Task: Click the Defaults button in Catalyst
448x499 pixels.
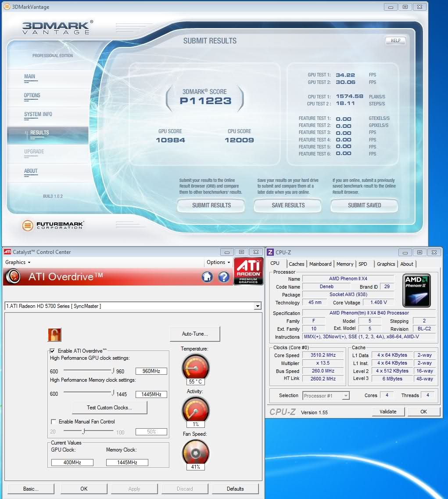Action: click(235, 488)
